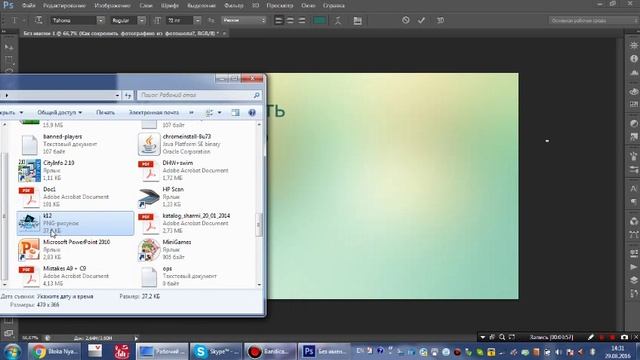Viewport: 640px width, 360px height.
Task: Open the Файл menu
Action: pos(29,6)
